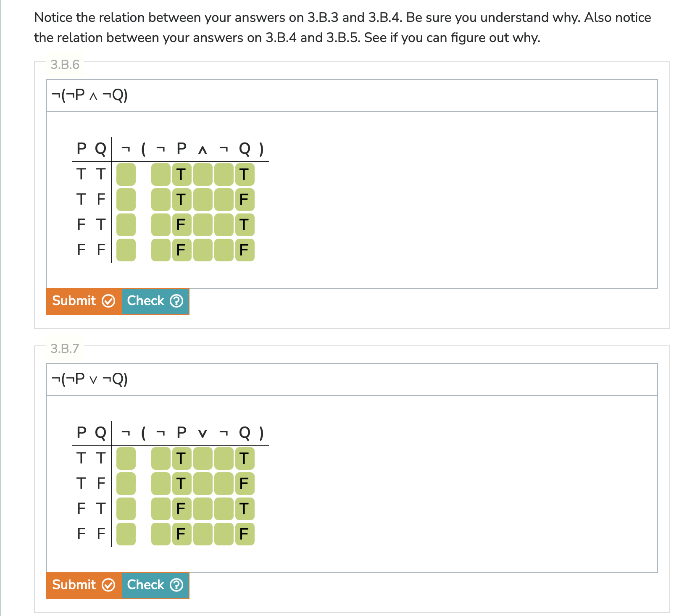Click the checkmark icon on 3.B.7 Submit button

[x=109, y=585]
